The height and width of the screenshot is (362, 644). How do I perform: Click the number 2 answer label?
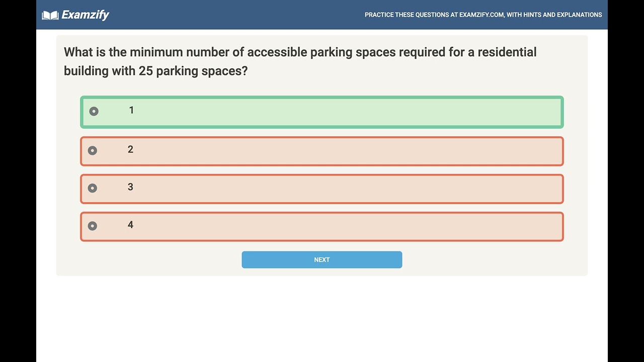[130, 149]
